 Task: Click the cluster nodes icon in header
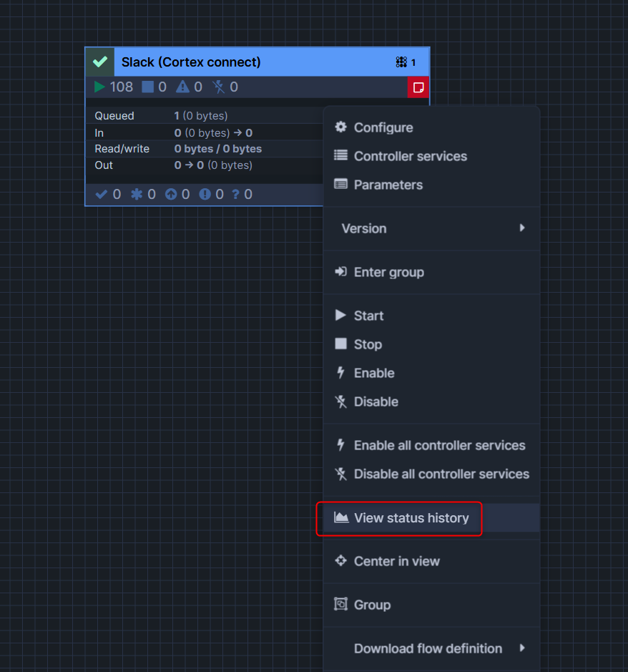coord(401,62)
